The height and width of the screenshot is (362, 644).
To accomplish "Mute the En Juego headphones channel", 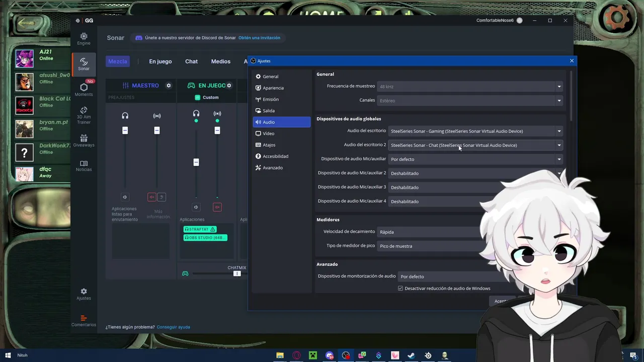I will [x=196, y=207].
